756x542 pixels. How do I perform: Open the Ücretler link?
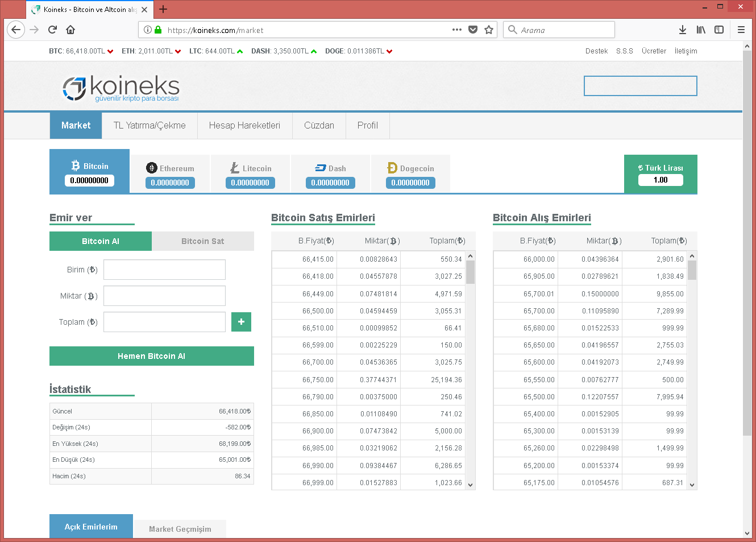pos(654,51)
